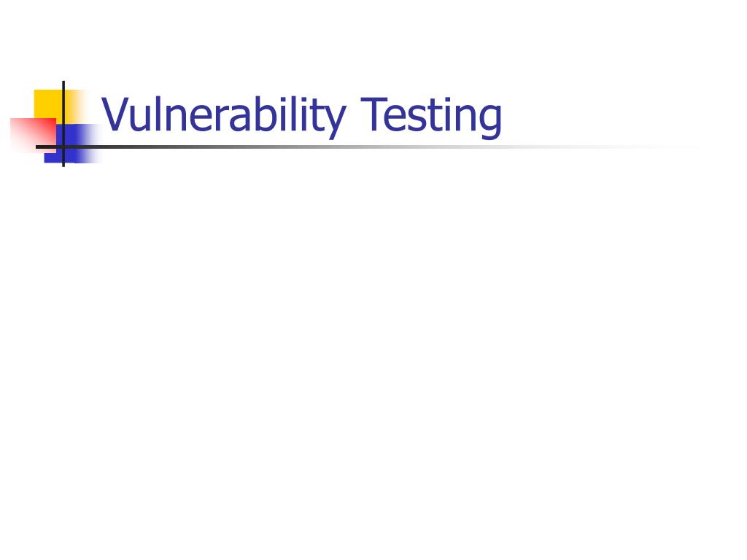Click the "Vulnerability Testing" slide title

coord(301,116)
